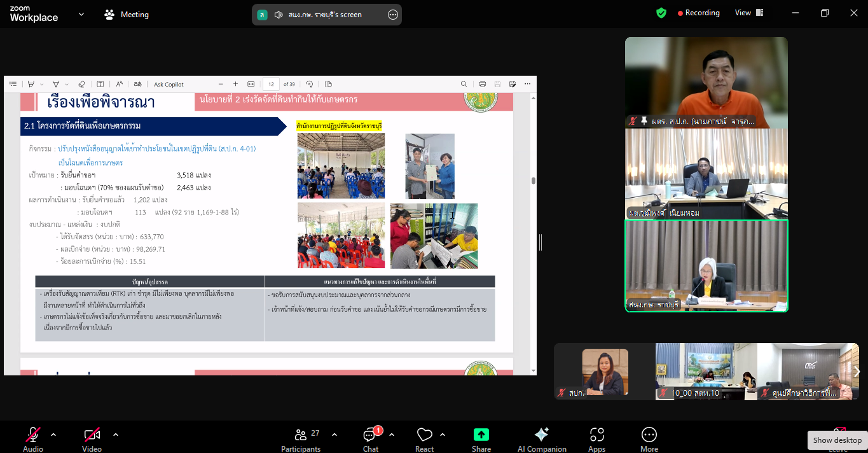The height and width of the screenshot is (453, 868).
Task: Open screen share options ellipsis menu
Action: pyautogui.click(x=393, y=15)
